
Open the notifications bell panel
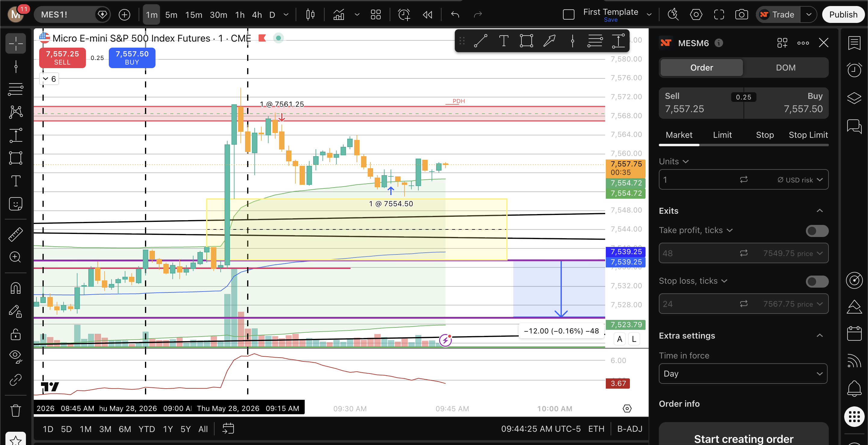tap(854, 389)
